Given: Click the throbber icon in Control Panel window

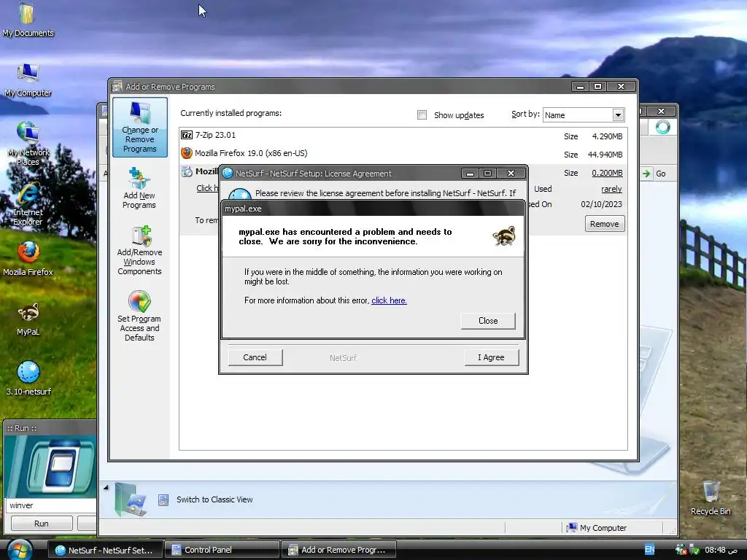Looking at the screenshot, I should [662, 127].
